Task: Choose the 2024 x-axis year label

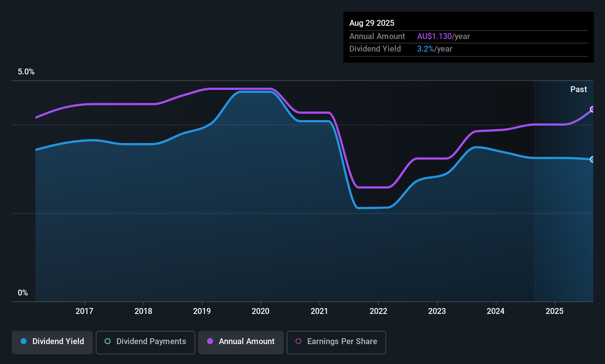Action: click(496, 311)
